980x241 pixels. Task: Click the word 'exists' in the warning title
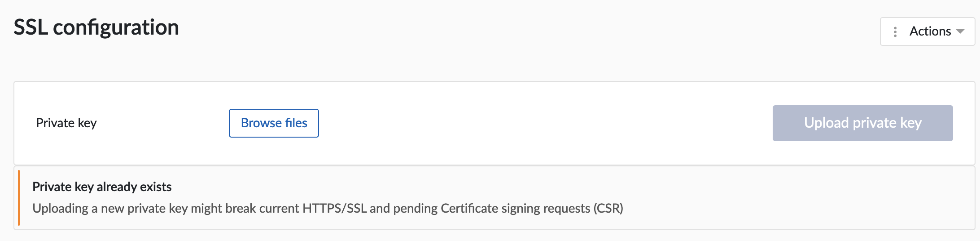point(156,187)
